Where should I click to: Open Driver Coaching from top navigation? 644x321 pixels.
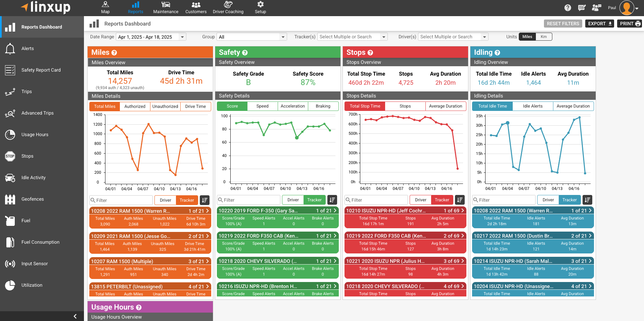coord(228,7)
